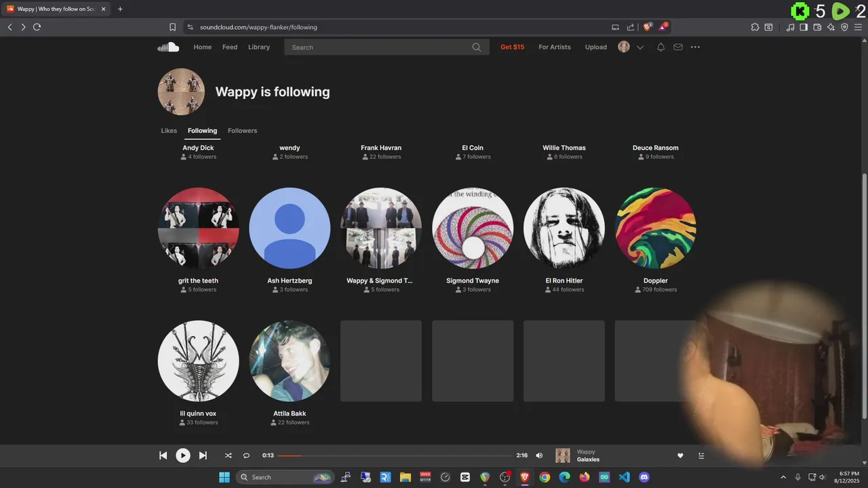
Task: Open the Brave Rewards triangle icon
Action: [x=663, y=27]
